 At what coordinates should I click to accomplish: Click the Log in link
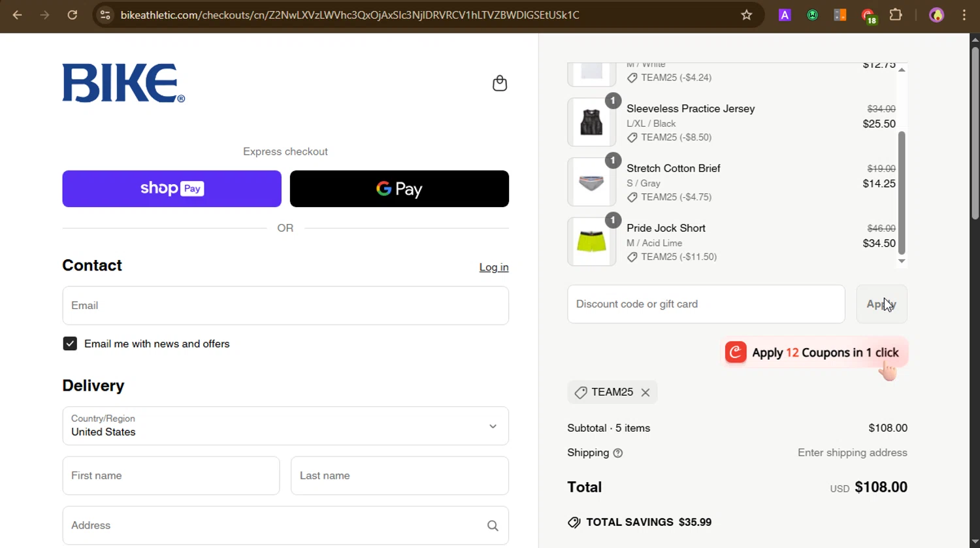click(494, 267)
